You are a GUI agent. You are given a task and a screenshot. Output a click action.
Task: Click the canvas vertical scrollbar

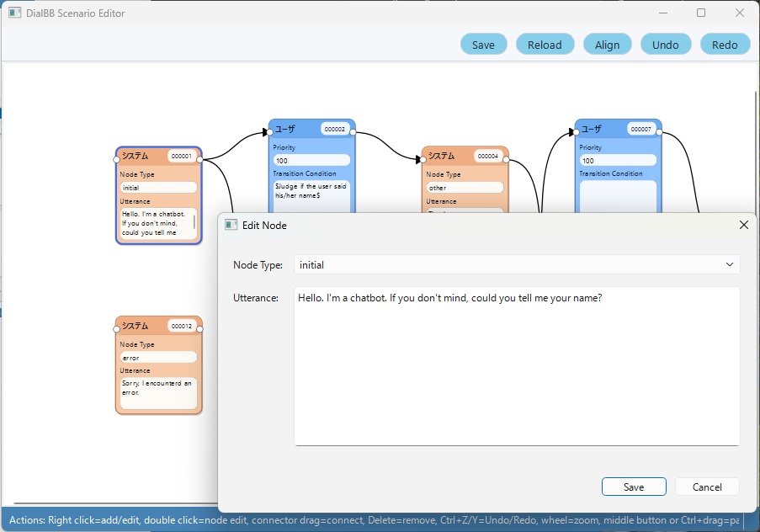(756, 152)
